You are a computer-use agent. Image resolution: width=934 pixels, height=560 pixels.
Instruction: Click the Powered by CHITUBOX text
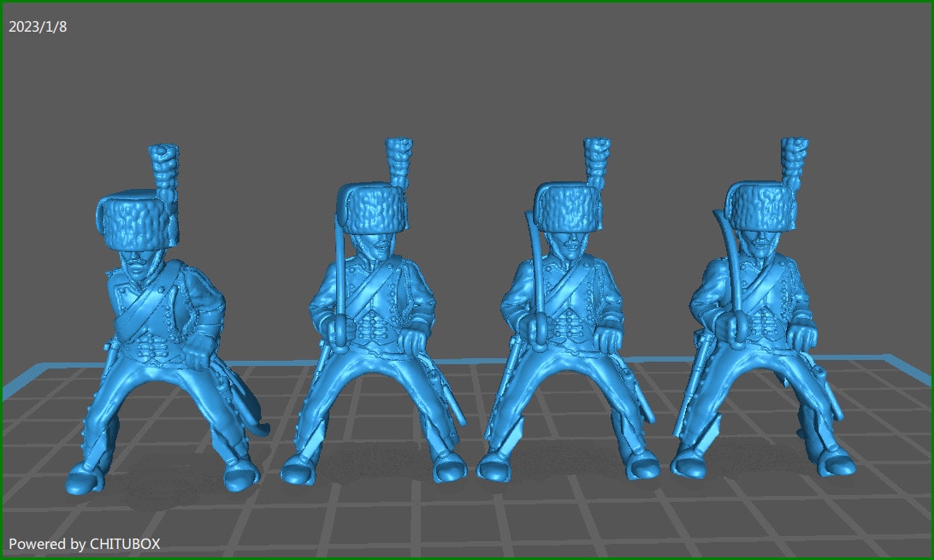[84, 544]
